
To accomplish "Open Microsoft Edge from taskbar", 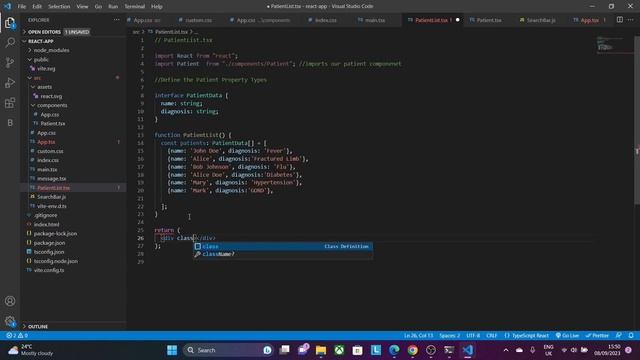I will tap(394, 350).
